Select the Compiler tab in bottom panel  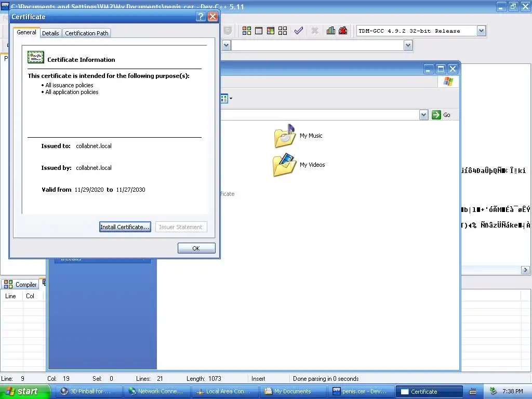[20, 284]
